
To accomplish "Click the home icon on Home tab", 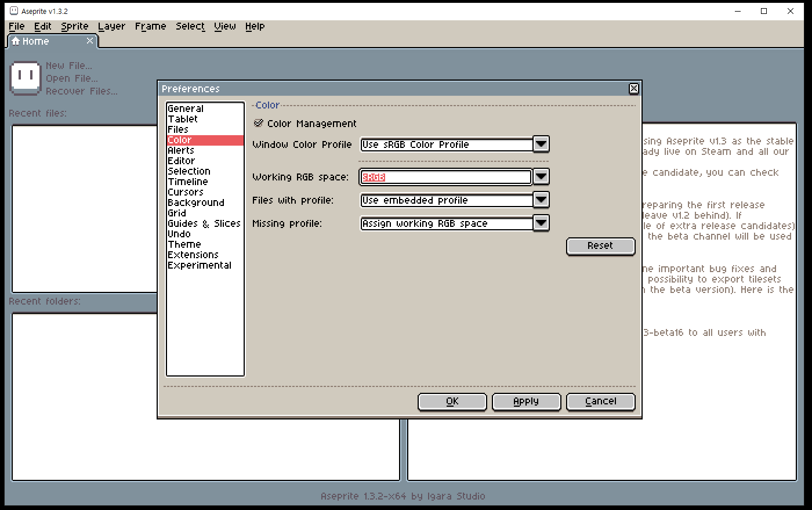I will click(x=16, y=41).
